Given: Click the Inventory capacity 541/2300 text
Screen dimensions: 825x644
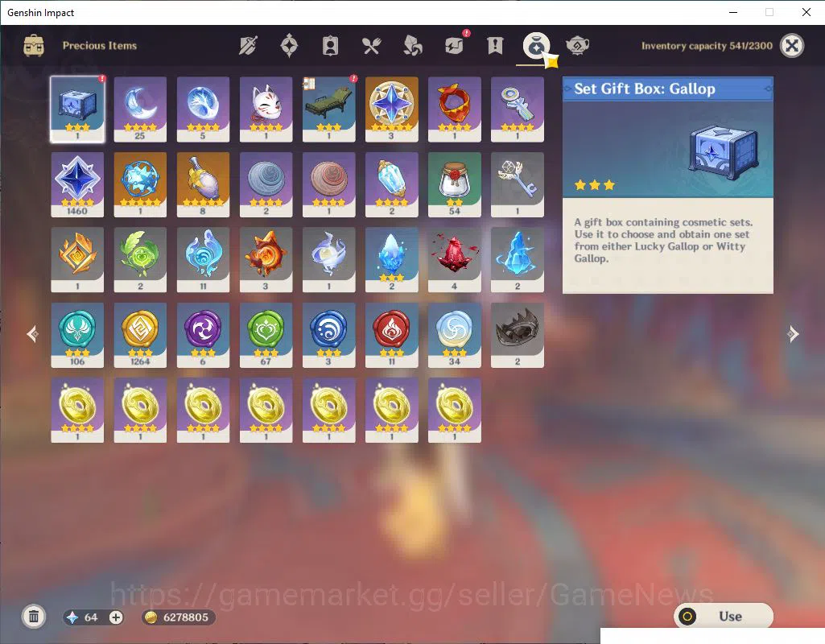Looking at the screenshot, I should pos(707,46).
